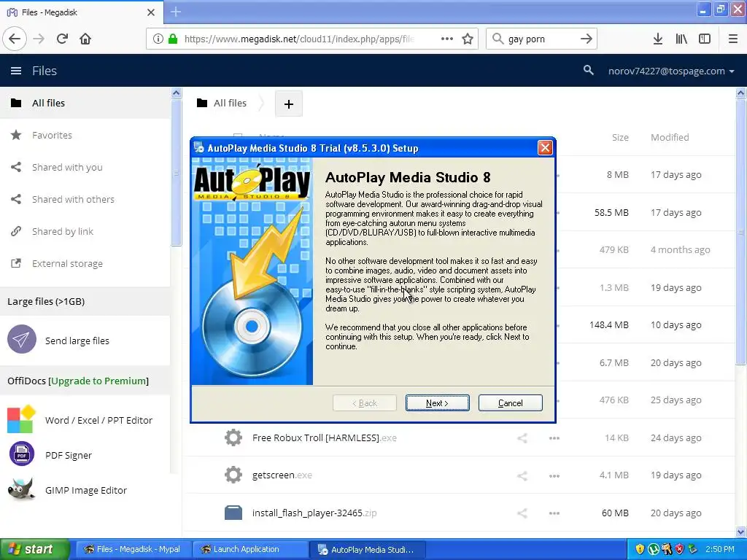Screen dimensions: 747x560
Task: Select All files in the sidebar
Action: pos(85,103)
